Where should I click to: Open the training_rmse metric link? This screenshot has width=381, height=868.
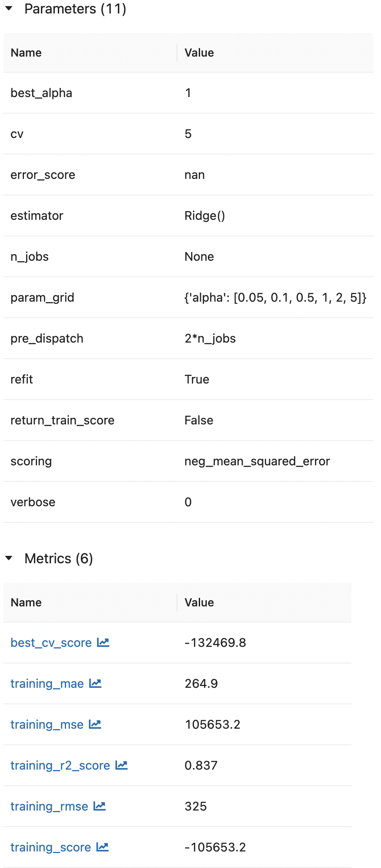49,806
